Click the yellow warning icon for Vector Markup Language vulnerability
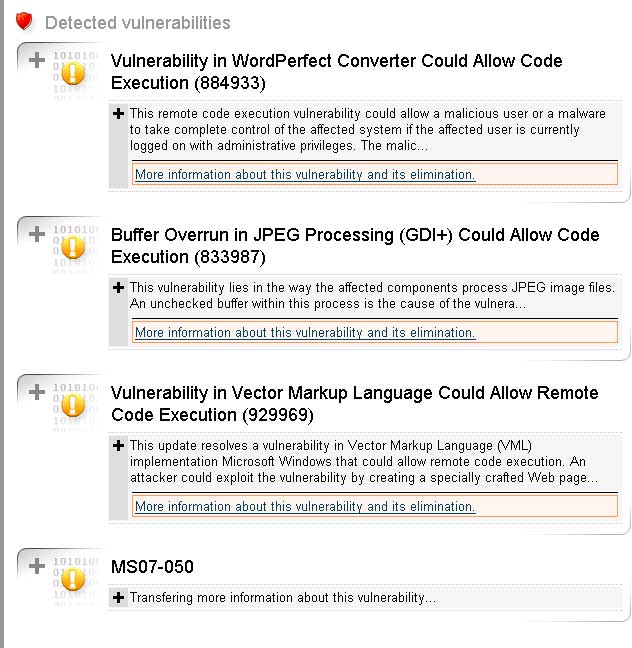Viewport: 632px width, 648px height. pyautogui.click(x=73, y=405)
